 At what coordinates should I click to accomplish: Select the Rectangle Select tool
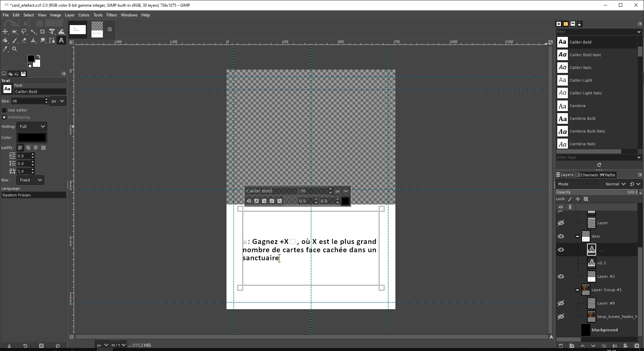click(14, 32)
